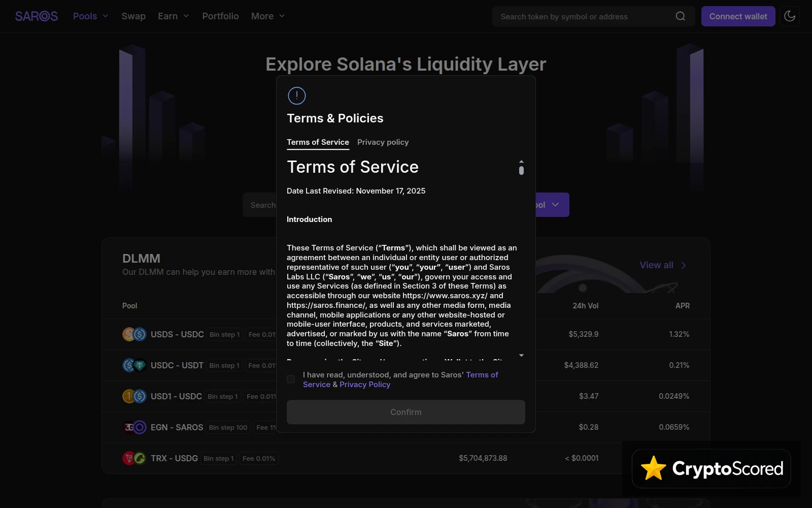Click the search magnifier icon
Screen dimensions: 812x508
(681, 16)
